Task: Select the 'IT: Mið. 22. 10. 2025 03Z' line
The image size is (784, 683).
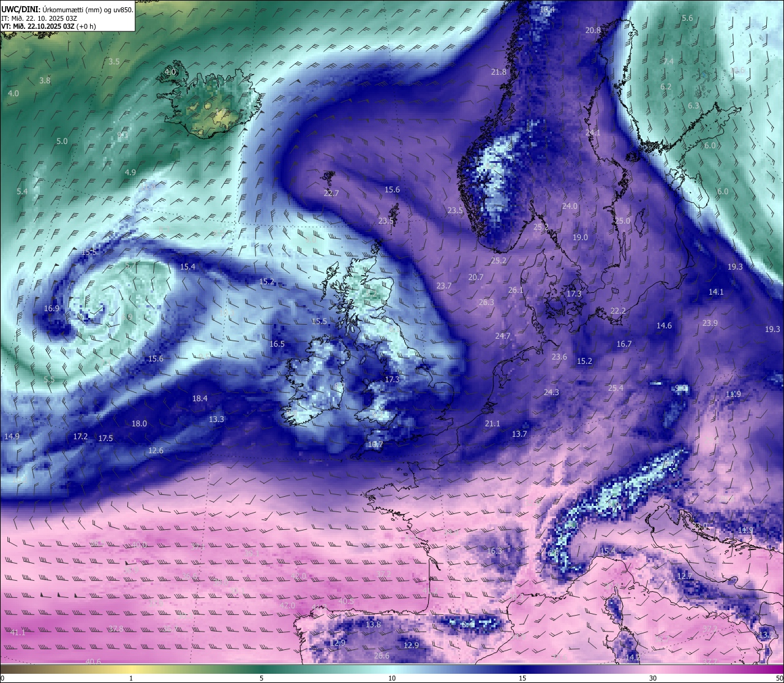Action: click(x=39, y=18)
